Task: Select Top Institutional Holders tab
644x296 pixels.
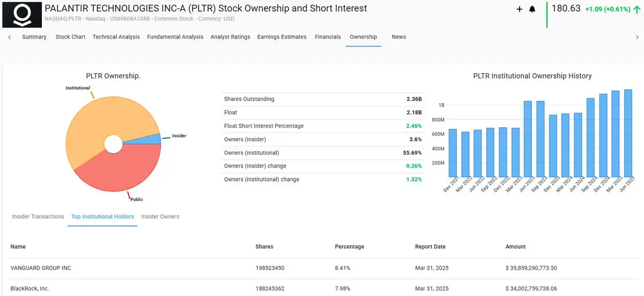Action: [103, 216]
